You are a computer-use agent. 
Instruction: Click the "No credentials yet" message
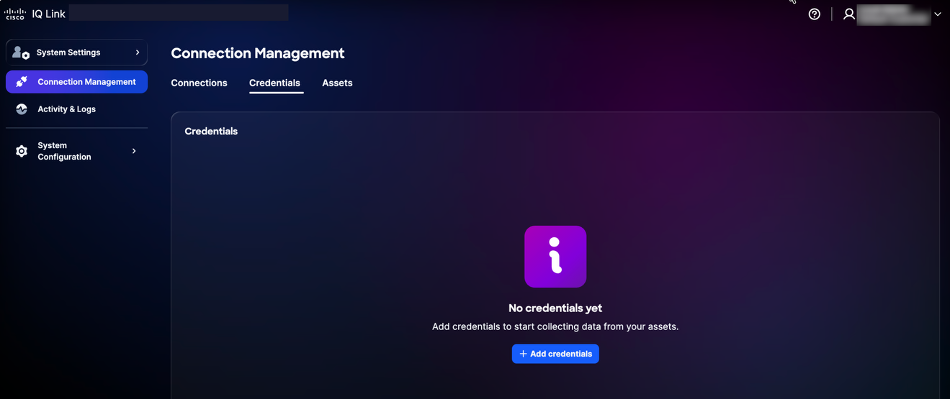pyautogui.click(x=555, y=308)
